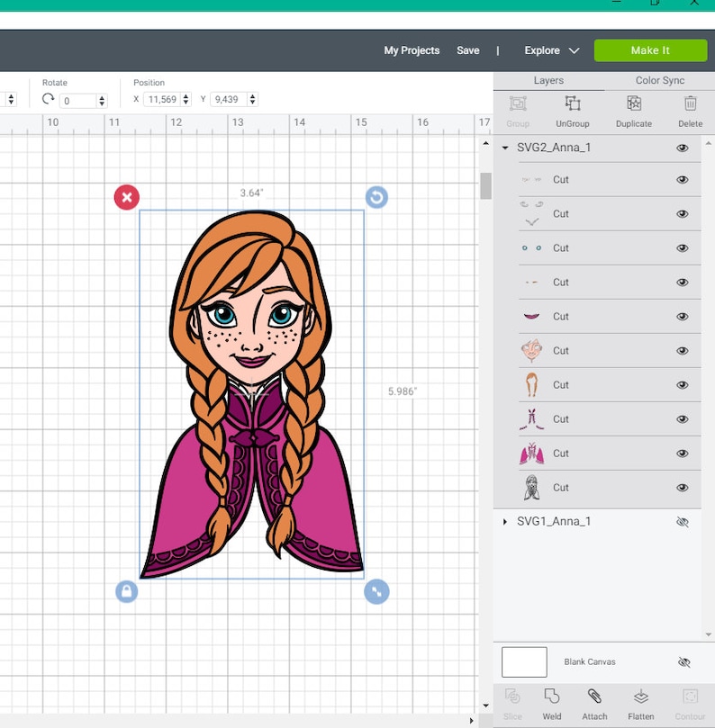
Task: Click the red X delete handle on the canvas
Action: coord(126,197)
